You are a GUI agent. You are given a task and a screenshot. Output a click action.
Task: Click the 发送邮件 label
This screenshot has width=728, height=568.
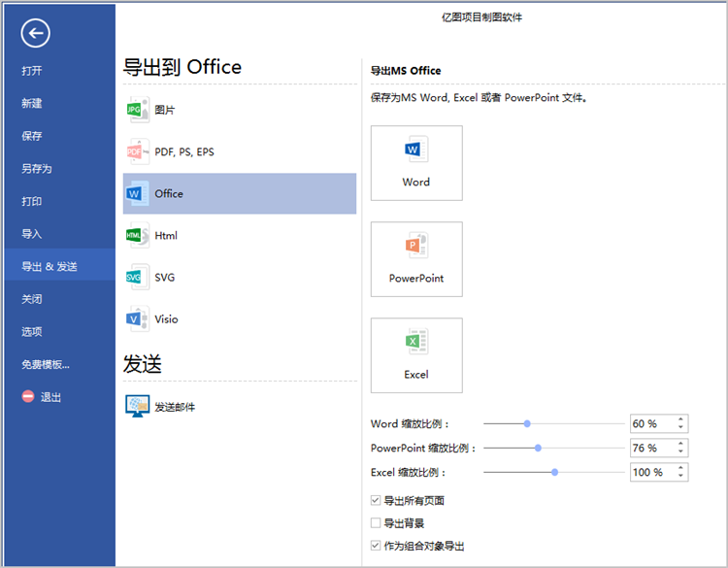tap(175, 407)
